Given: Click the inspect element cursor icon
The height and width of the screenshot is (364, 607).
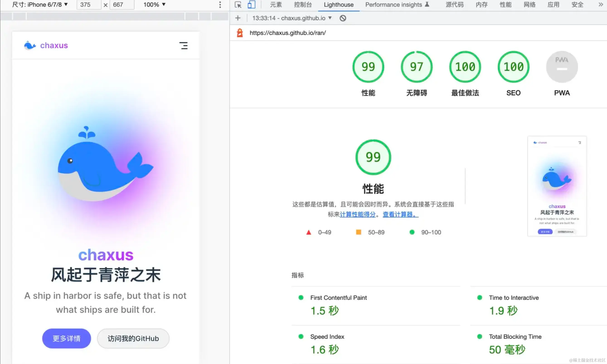Looking at the screenshot, I should point(238,5).
